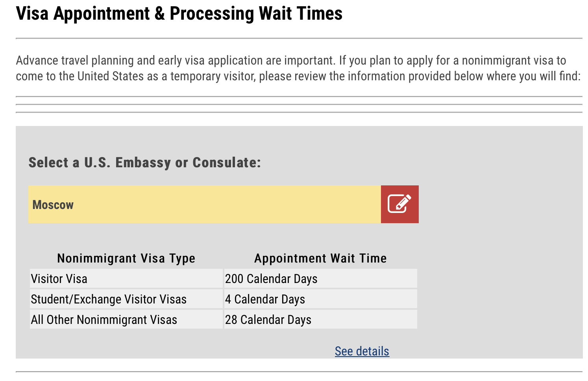Select the 4 Calendar Days cell

point(265,299)
